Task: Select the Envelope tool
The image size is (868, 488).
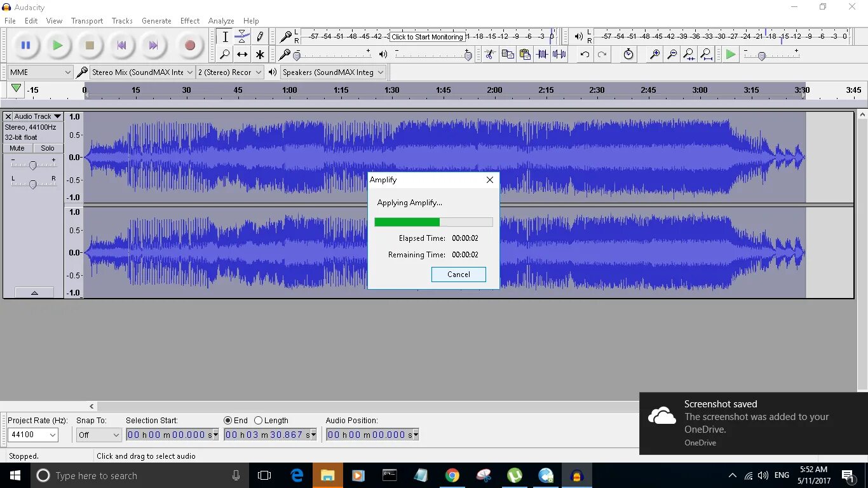Action: pyautogui.click(x=242, y=37)
